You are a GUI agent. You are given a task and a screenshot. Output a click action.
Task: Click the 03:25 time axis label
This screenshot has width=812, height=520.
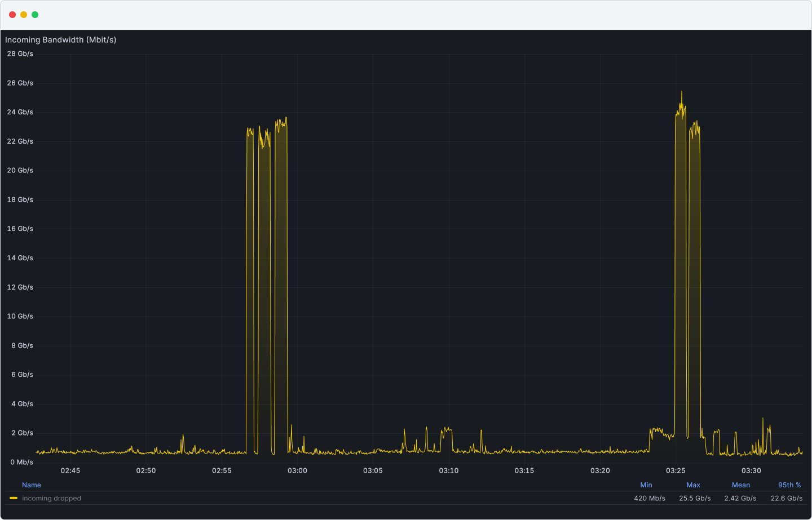676,470
